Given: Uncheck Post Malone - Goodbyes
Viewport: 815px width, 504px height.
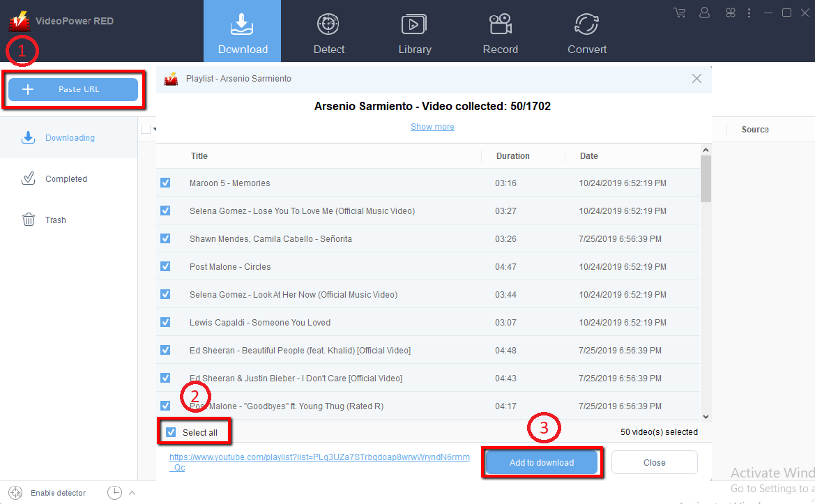Looking at the screenshot, I should [165, 406].
